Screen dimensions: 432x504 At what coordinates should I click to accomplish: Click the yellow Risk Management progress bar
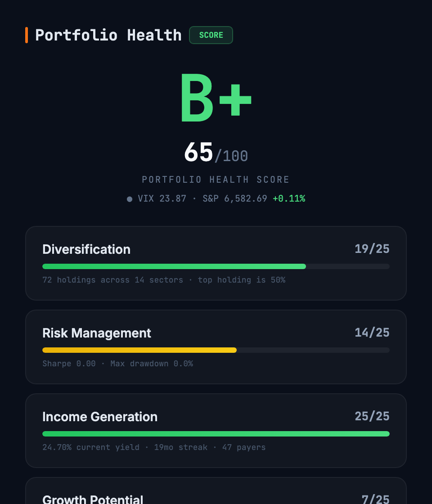click(139, 350)
